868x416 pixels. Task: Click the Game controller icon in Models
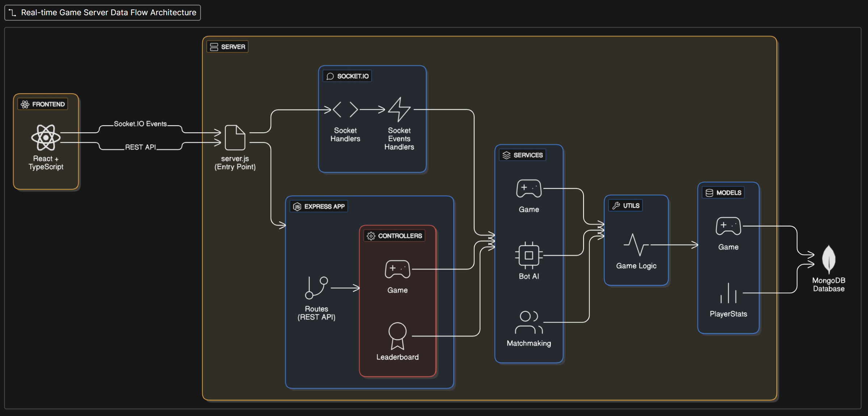[x=728, y=226]
